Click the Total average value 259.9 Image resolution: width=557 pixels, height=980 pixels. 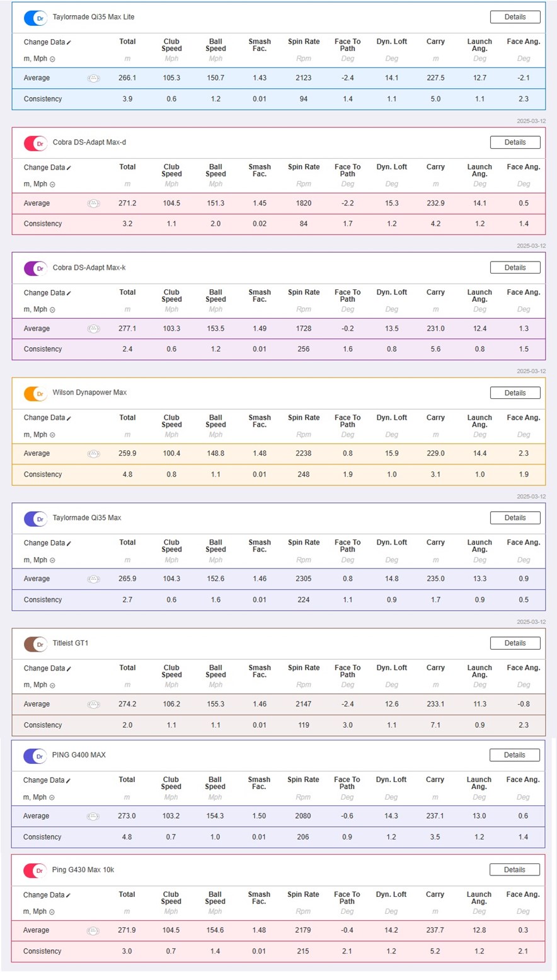click(127, 454)
